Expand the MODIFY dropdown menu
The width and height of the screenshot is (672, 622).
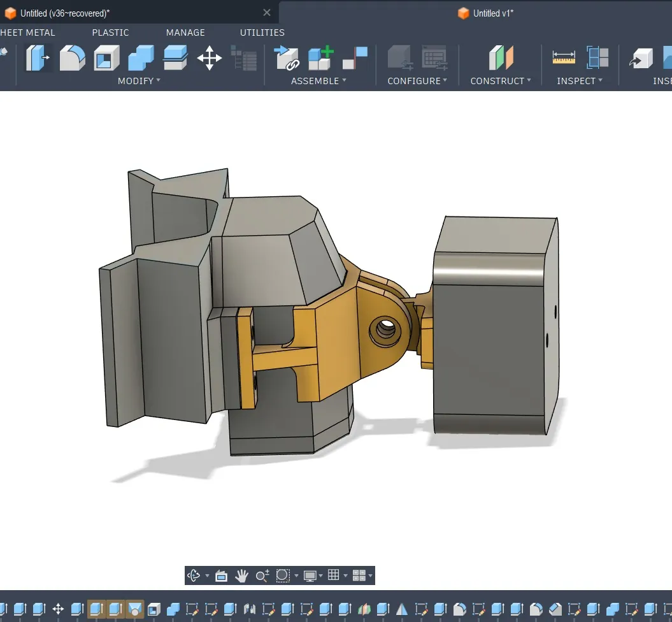139,81
